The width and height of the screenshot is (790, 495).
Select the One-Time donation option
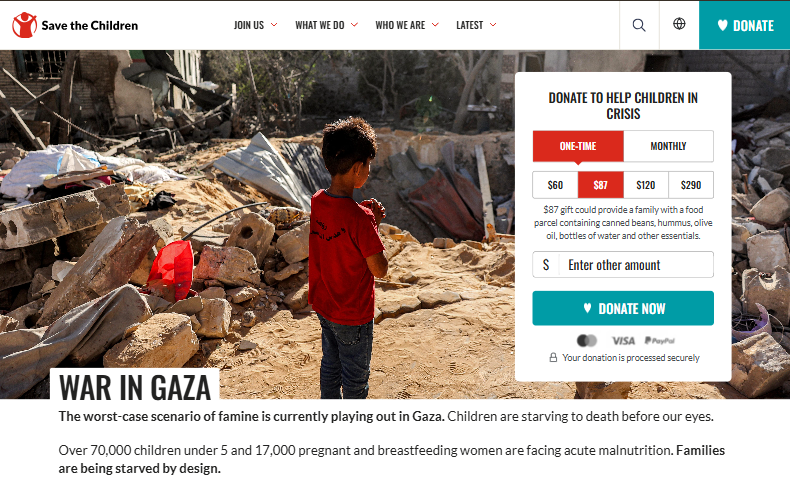[578, 146]
